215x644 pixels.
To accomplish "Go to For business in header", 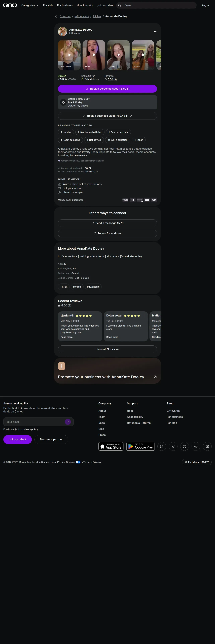I will pyautogui.click(x=65, y=5).
